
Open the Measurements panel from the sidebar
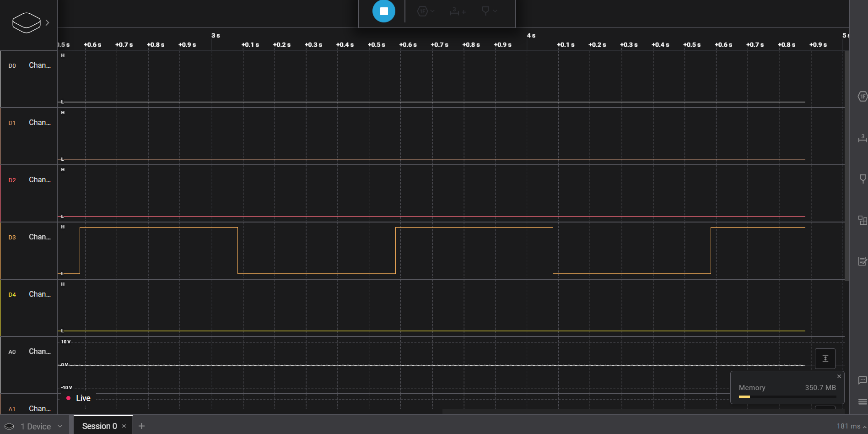click(x=863, y=139)
